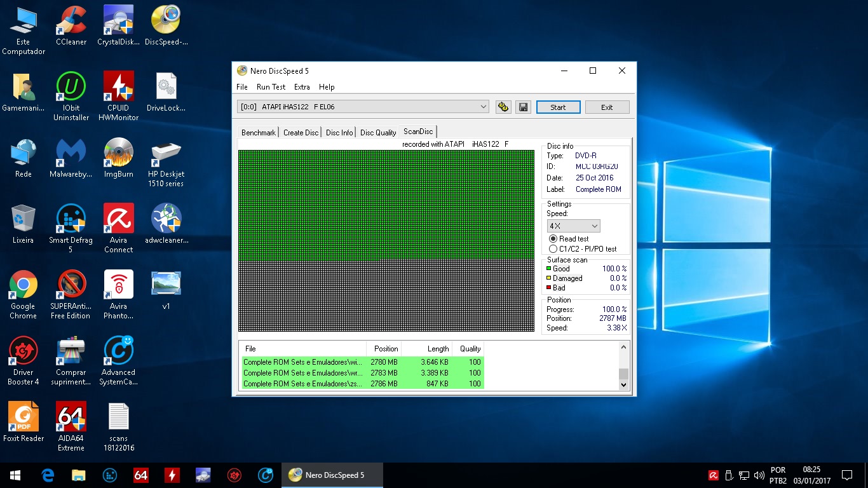Click the Start button
The height and width of the screenshot is (488, 868).
(558, 107)
